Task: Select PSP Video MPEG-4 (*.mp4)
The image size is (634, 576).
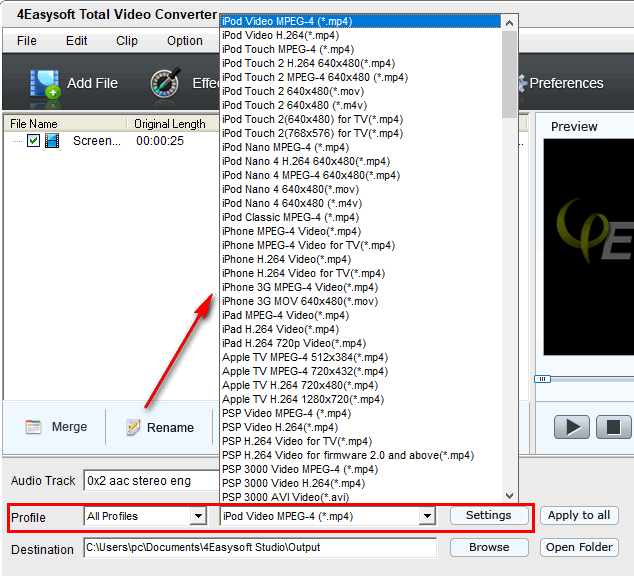Action: pyautogui.click(x=361, y=414)
